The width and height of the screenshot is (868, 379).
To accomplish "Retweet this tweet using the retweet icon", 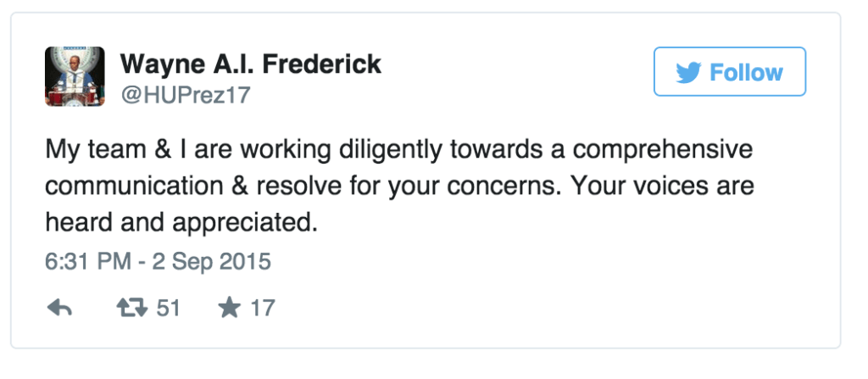I will (130, 308).
